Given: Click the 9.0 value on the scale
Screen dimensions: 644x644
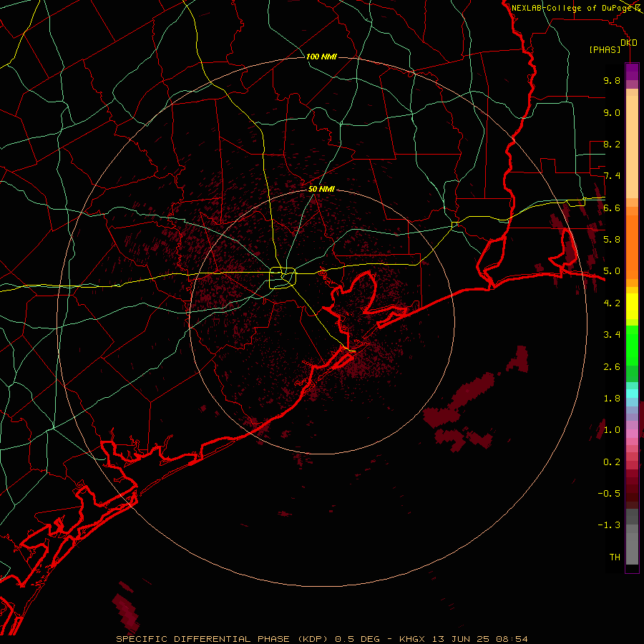Looking at the screenshot, I should coord(612,112).
